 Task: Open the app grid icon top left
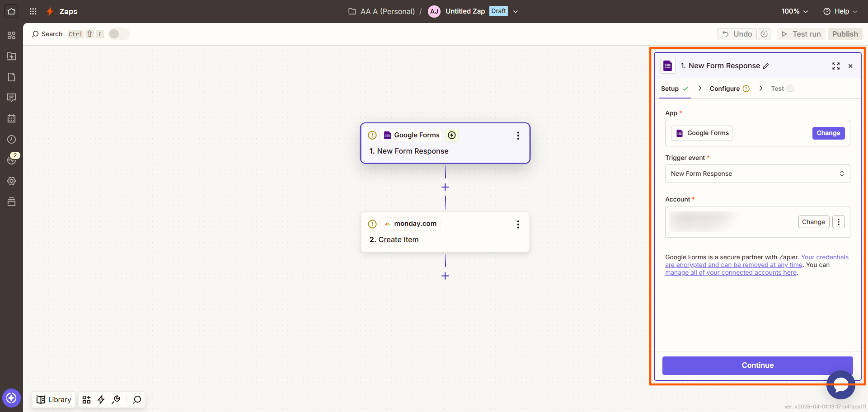(x=32, y=11)
